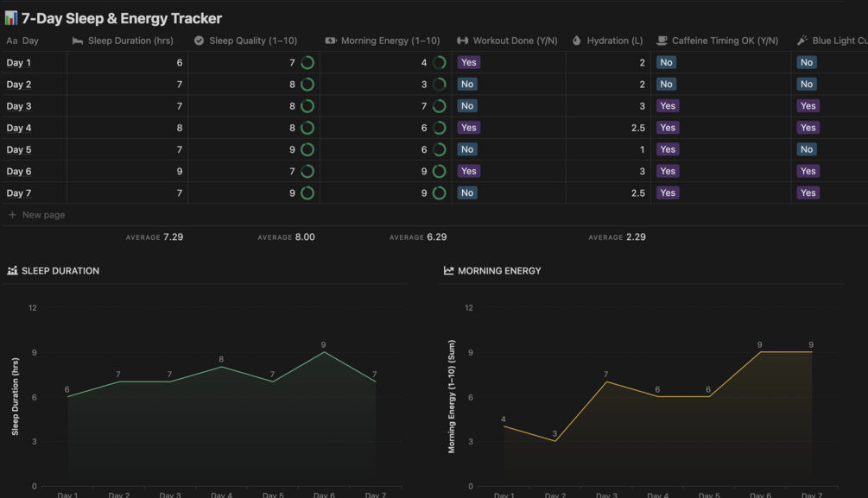Screen dimensions: 868x498
Task: Click the Day 2 low point on Morning Energy chart
Action: (554, 441)
